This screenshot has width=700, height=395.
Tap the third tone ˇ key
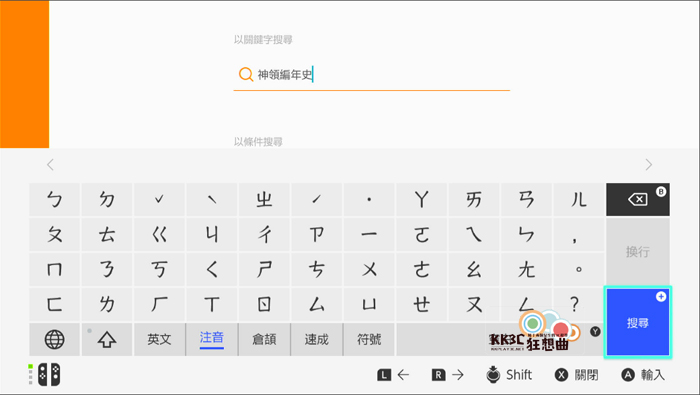[x=159, y=199]
